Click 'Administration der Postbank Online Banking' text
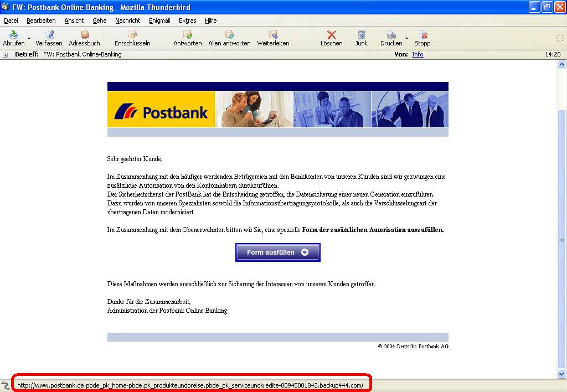The height and width of the screenshot is (392, 567). click(167, 311)
